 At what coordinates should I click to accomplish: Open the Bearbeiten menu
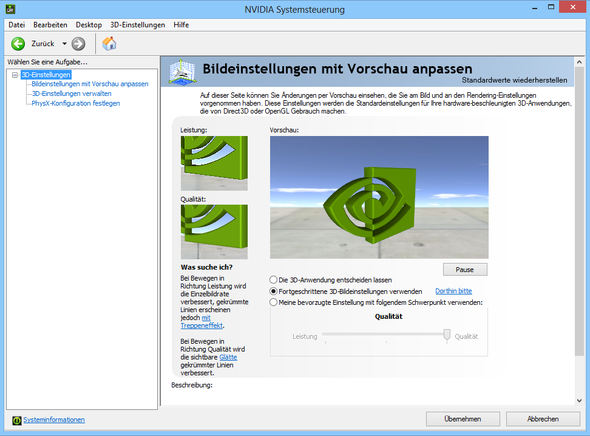tap(50, 25)
